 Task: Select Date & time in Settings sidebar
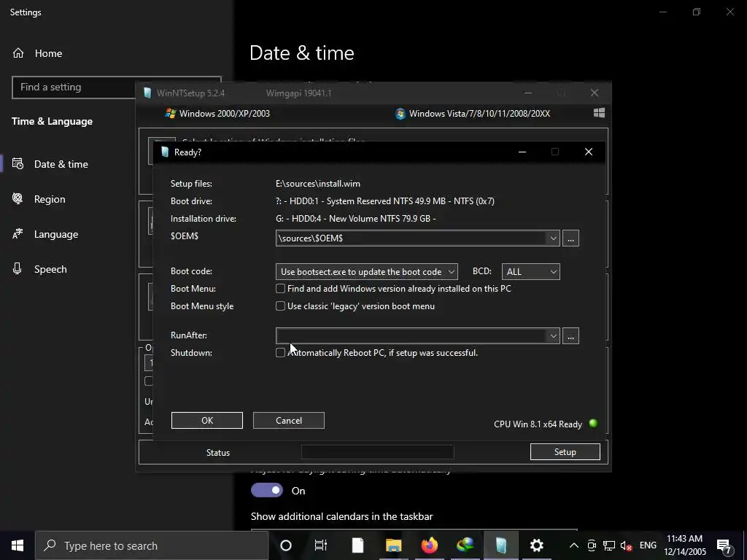point(61,164)
